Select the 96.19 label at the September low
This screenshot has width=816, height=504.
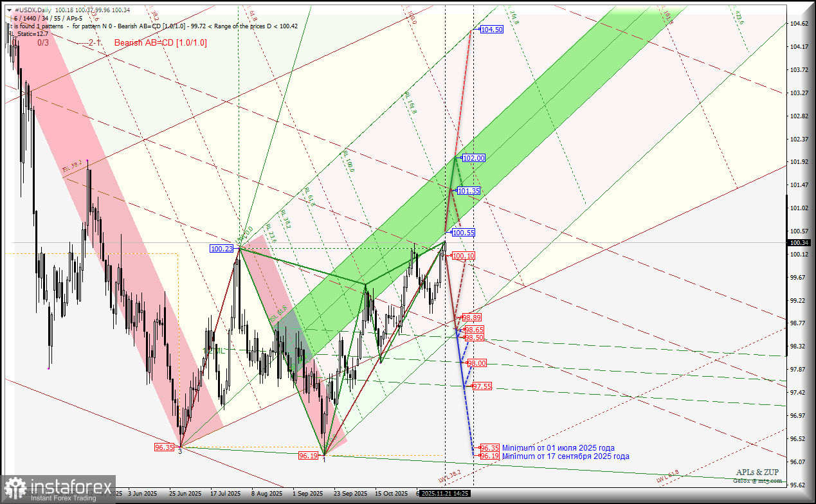[308, 456]
